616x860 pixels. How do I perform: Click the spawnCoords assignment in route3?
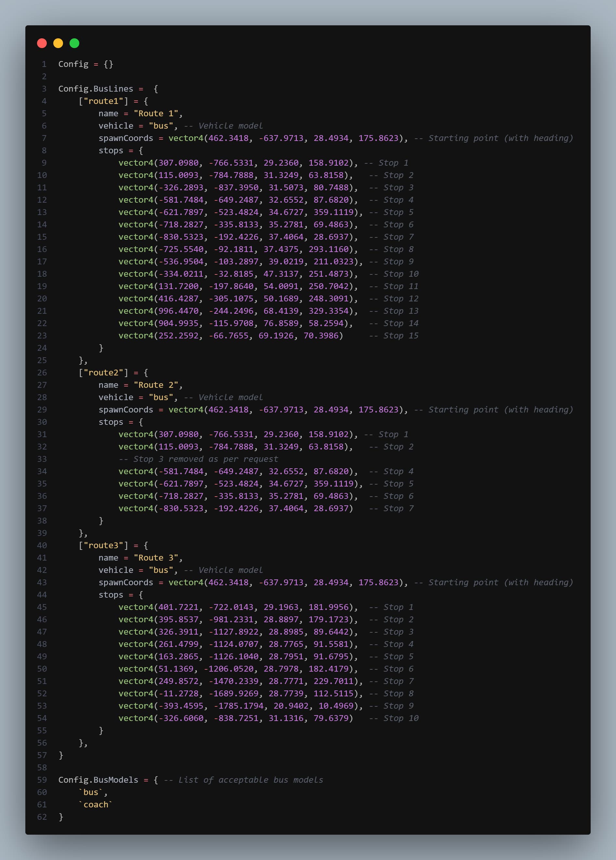click(126, 582)
